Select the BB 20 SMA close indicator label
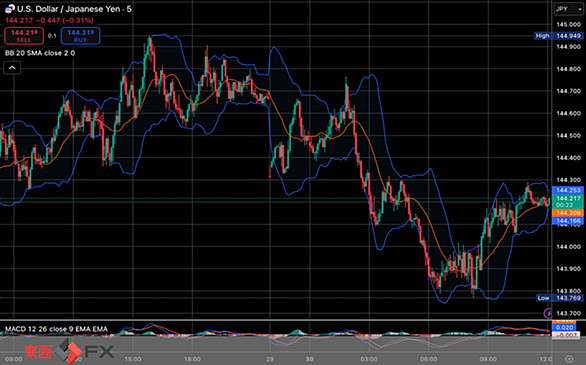The image size is (586, 365). pyautogui.click(x=40, y=53)
